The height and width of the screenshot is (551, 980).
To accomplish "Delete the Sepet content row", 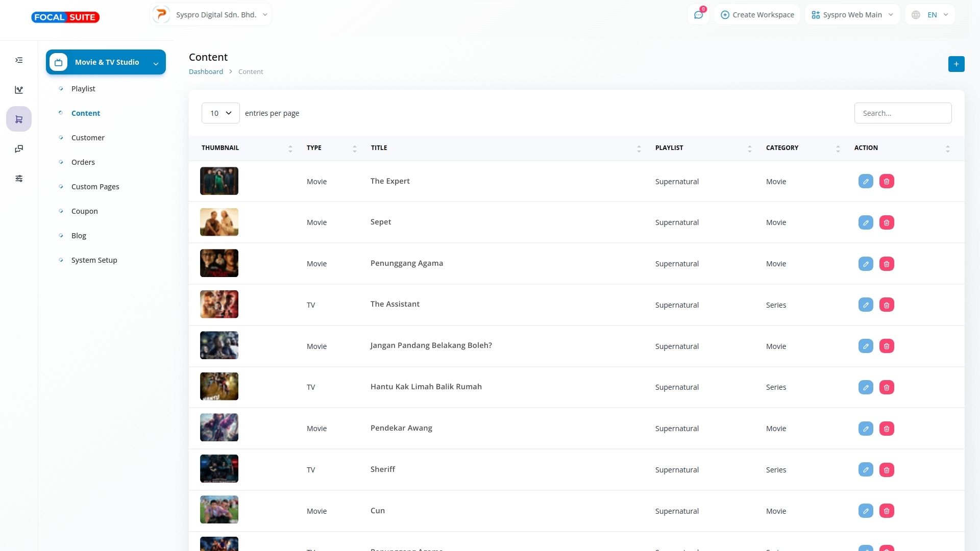I will click(x=887, y=222).
